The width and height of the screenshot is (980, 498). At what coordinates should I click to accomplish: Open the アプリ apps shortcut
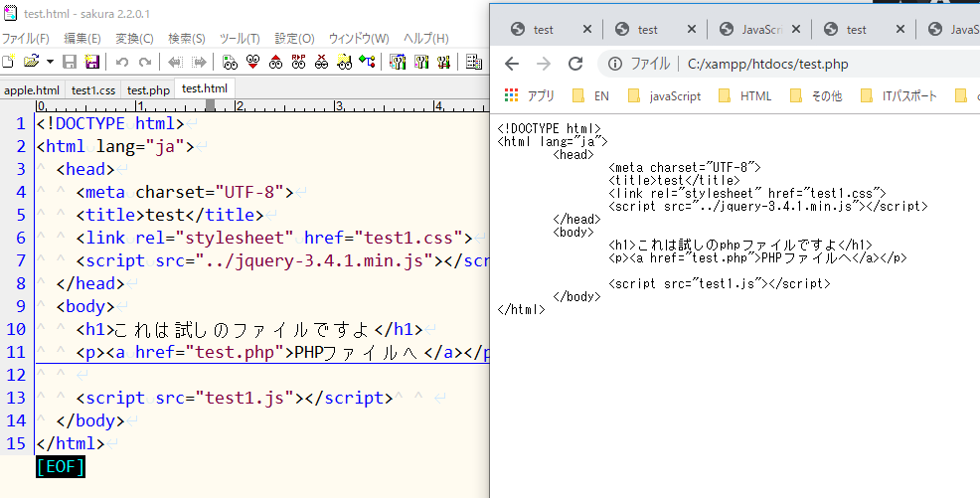click(x=530, y=95)
